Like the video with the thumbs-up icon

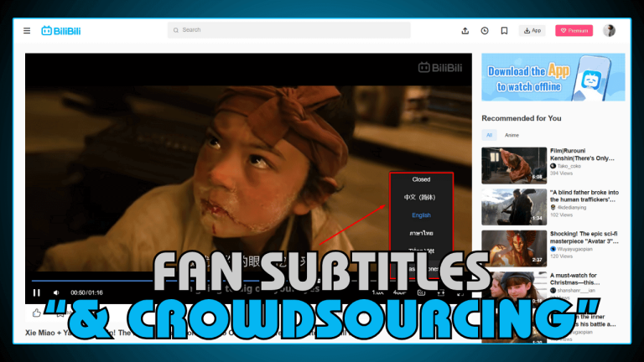coord(36,313)
